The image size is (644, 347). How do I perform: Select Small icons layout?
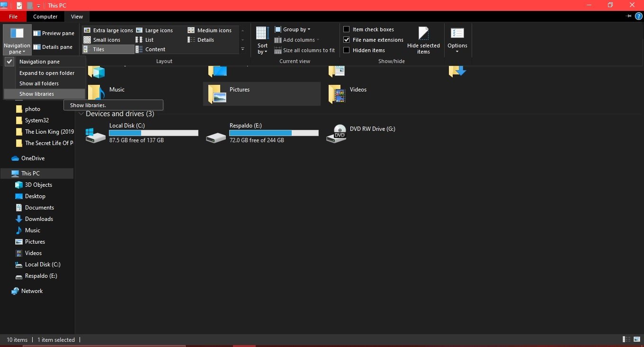[102, 40]
